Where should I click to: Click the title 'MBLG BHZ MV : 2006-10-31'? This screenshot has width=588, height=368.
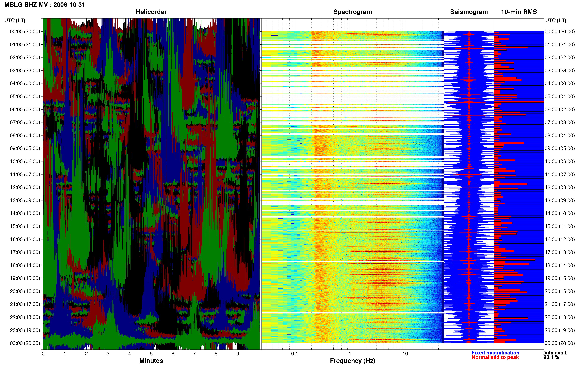pos(45,5)
